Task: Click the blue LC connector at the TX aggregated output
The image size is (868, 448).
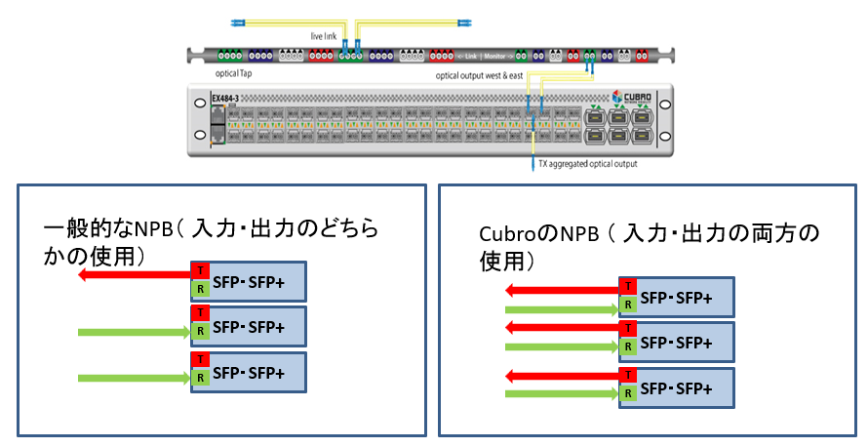Action: (533, 163)
